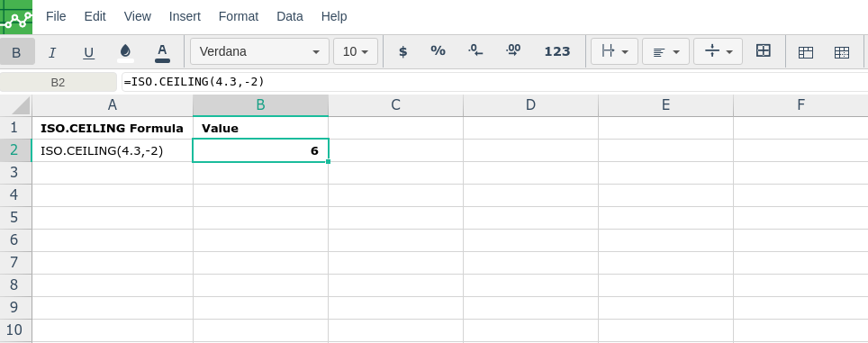Click the decrease decimal places icon
The width and height of the screenshot is (868, 343).
point(475,51)
